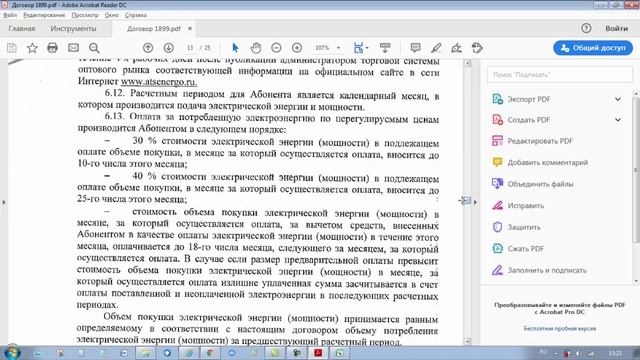Click the Save file icon
The image size is (640, 360).
[x=12, y=48]
